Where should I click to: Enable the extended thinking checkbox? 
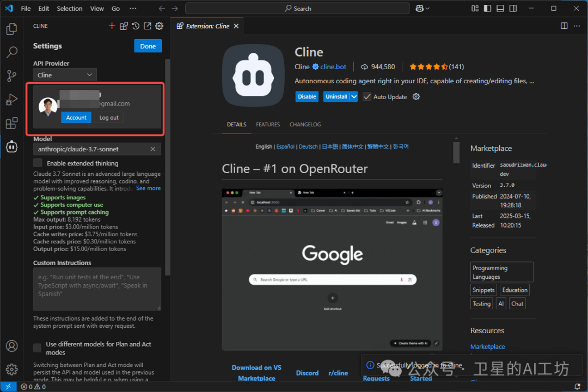click(x=38, y=162)
